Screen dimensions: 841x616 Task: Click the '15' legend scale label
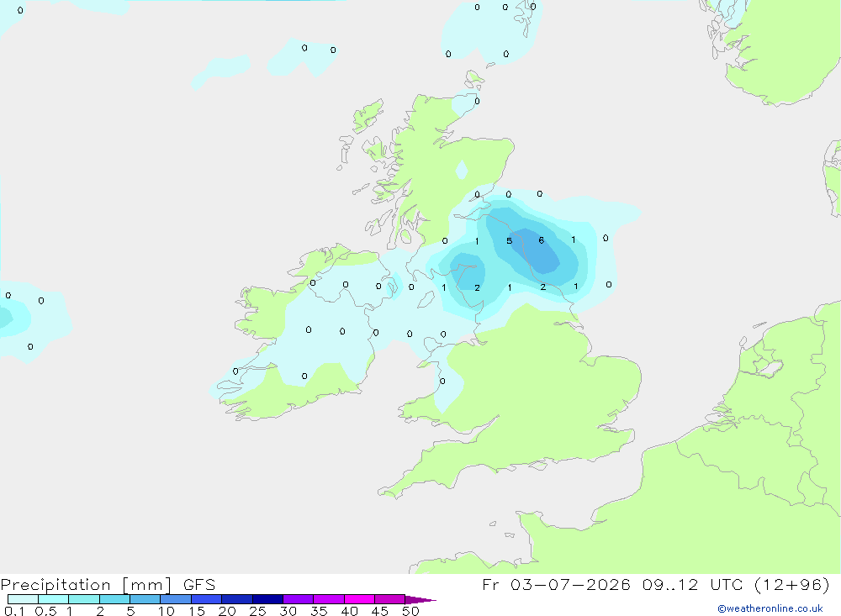(197, 611)
